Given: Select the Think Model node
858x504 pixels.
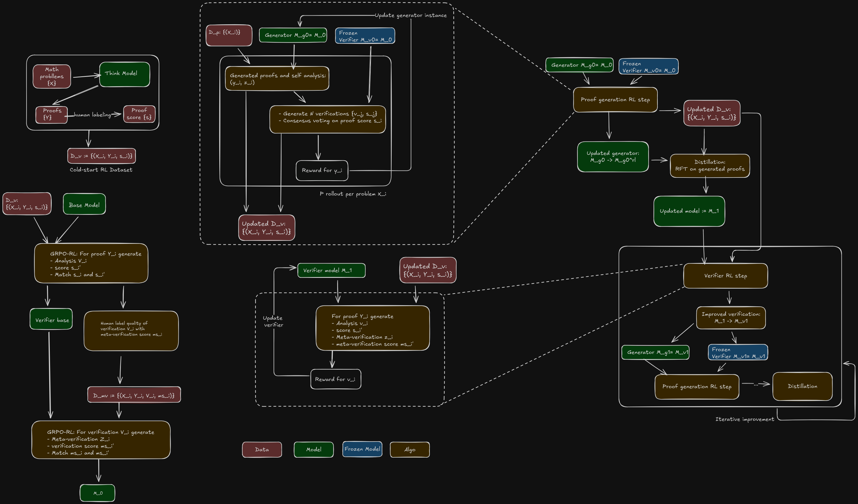Looking at the screenshot, I should [124, 74].
